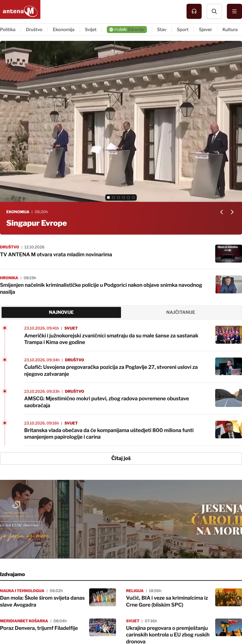Click the road photo thumbnail for AMSCG
Screen dimensions: 242x644
[x=228, y=398]
